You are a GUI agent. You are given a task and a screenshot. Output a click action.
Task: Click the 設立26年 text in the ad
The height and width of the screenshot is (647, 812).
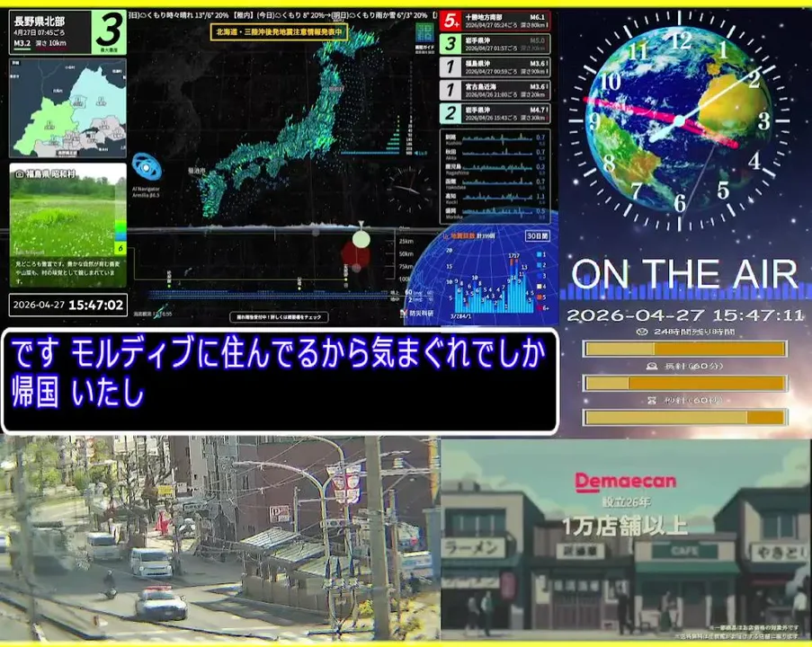coord(626,502)
